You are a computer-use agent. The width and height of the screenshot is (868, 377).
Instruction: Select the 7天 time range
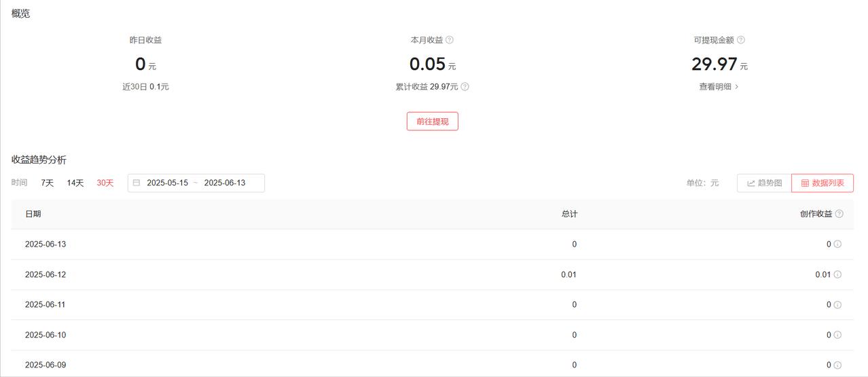pyautogui.click(x=48, y=183)
